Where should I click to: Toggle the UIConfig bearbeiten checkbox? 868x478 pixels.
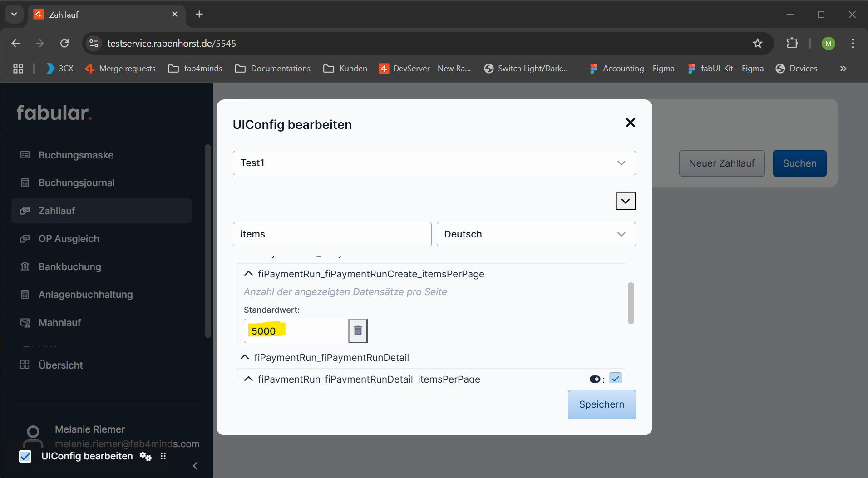point(25,456)
